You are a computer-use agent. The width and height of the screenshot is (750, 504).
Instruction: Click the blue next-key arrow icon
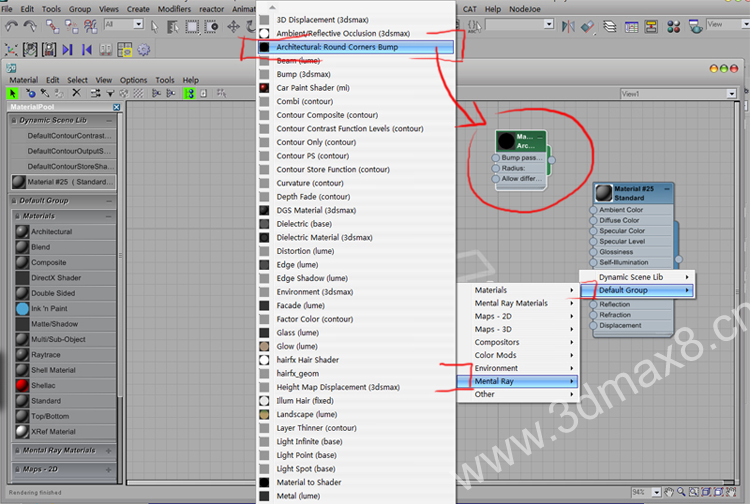pos(67,49)
